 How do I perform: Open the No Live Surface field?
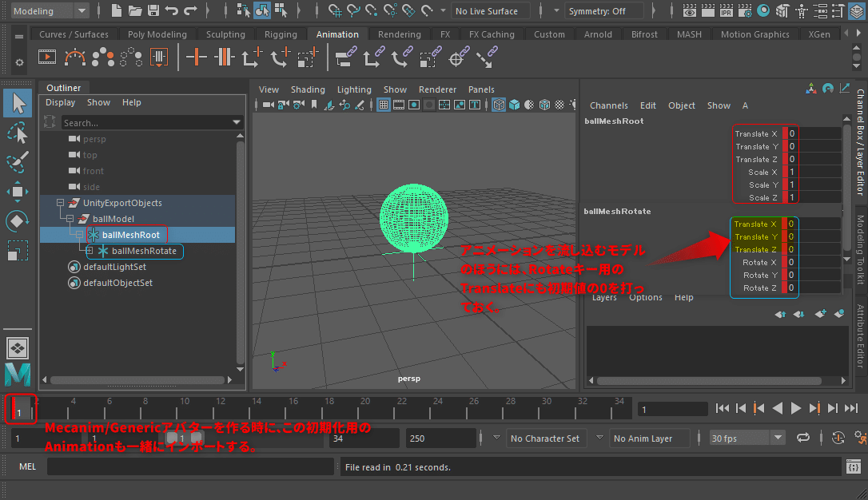coord(491,10)
